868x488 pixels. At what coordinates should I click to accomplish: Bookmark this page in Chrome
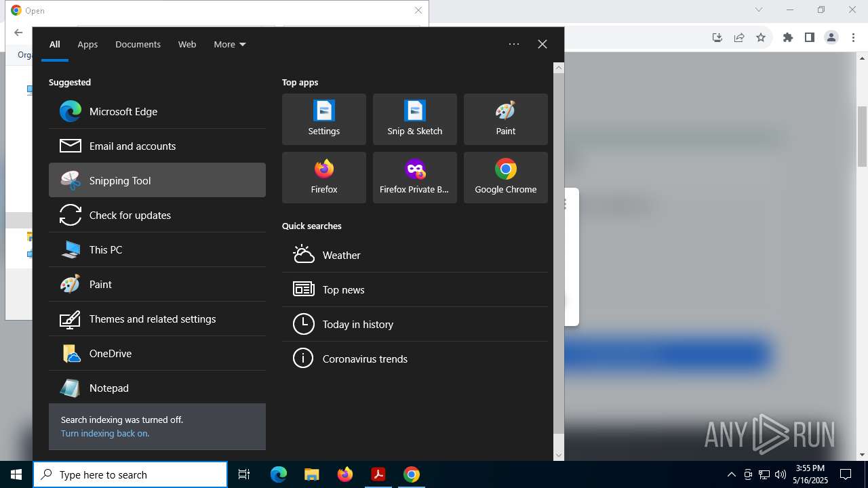pyautogui.click(x=761, y=37)
